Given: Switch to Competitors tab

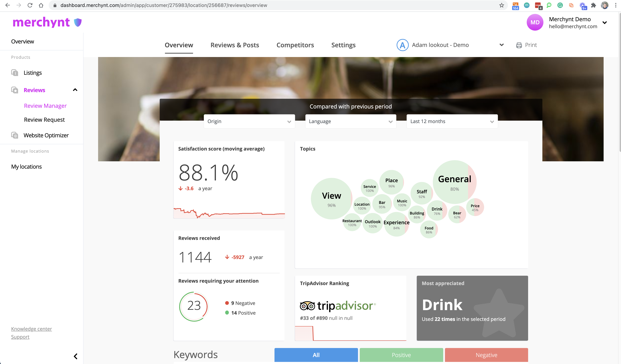Looking at the screenshot, I should 295,45.
